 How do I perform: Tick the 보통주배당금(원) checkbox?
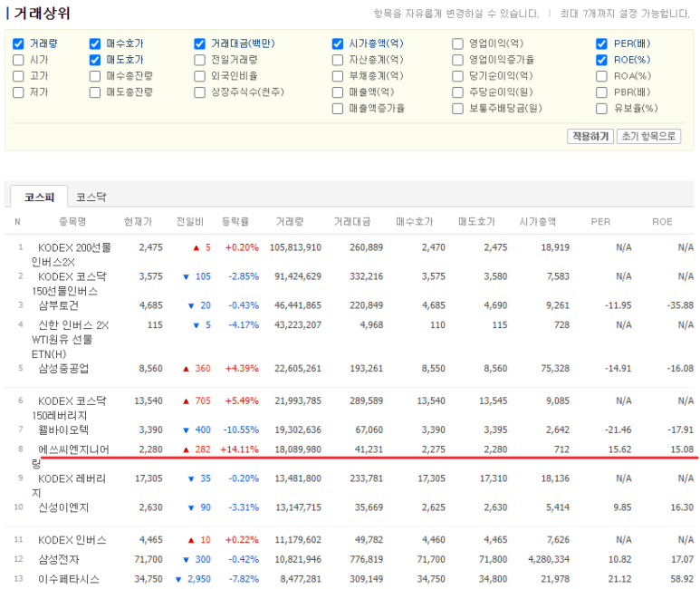point(457,108)
